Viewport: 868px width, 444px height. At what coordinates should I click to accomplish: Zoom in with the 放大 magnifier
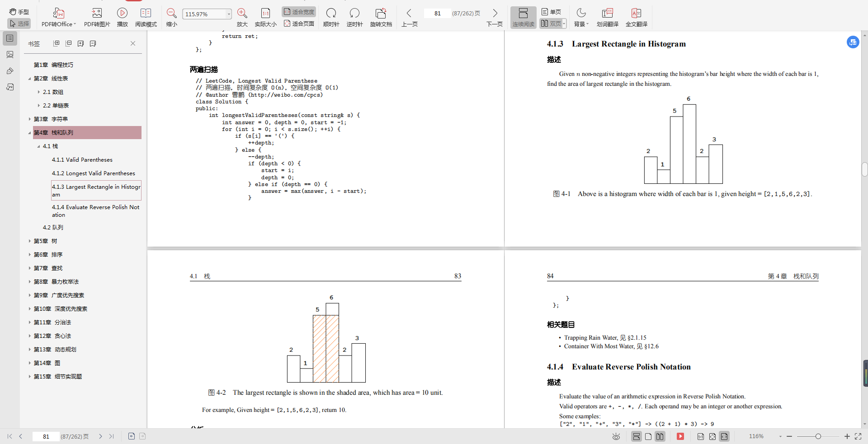242,18
